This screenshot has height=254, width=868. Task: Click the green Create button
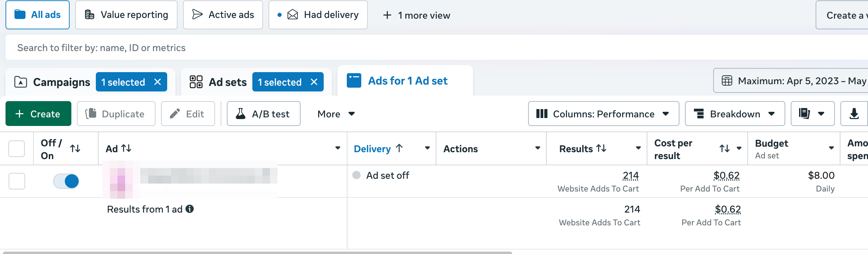click(38, 114)
